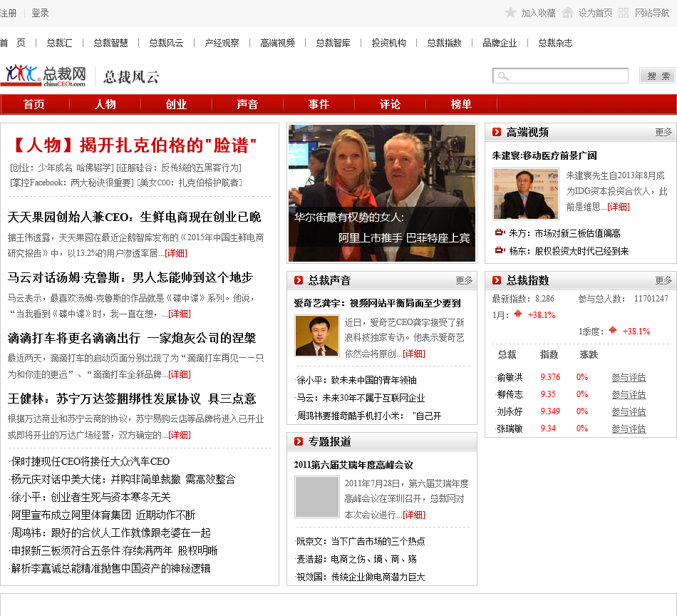
Task: Select the 评论 tab in red bar
Action: click(390, 104)
